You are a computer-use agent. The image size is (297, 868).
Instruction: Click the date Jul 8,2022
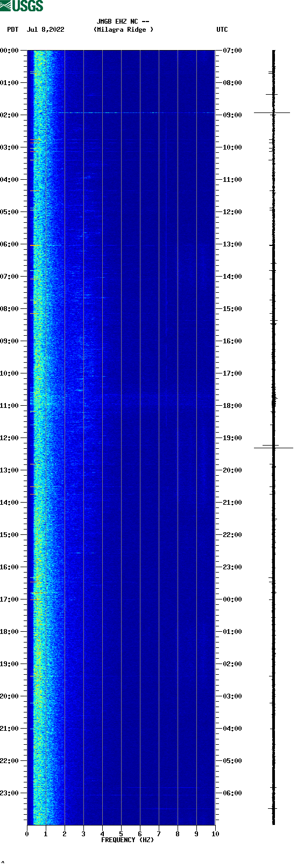tap(45, 30)
